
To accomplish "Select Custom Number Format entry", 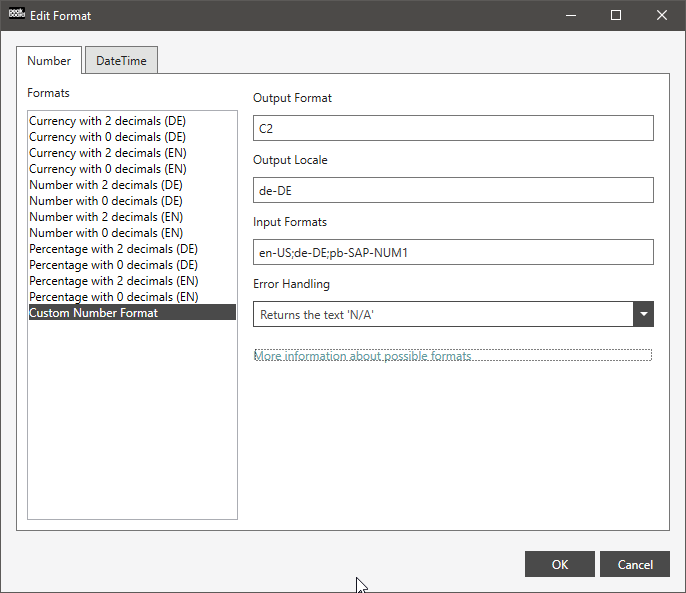I will (132, 312).
